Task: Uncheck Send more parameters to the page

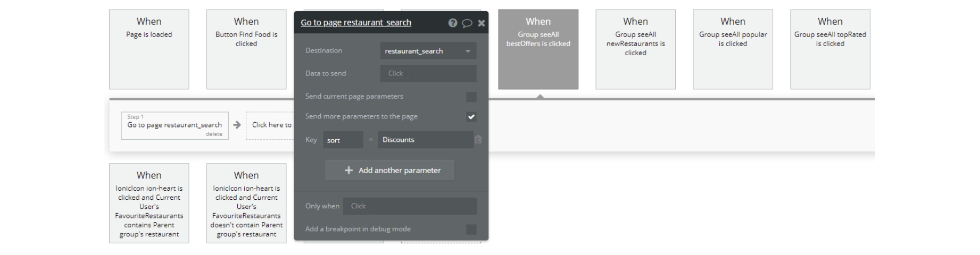Action: tap(471, 117)
